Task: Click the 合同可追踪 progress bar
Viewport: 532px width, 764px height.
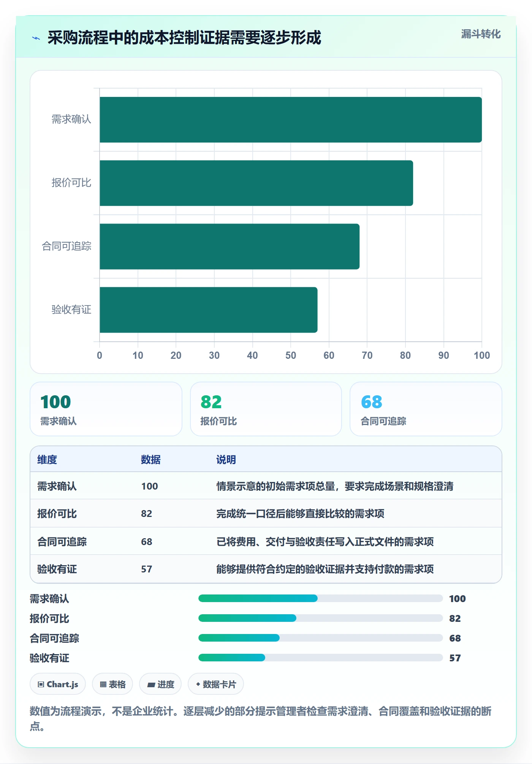Action: click(320, 638)
